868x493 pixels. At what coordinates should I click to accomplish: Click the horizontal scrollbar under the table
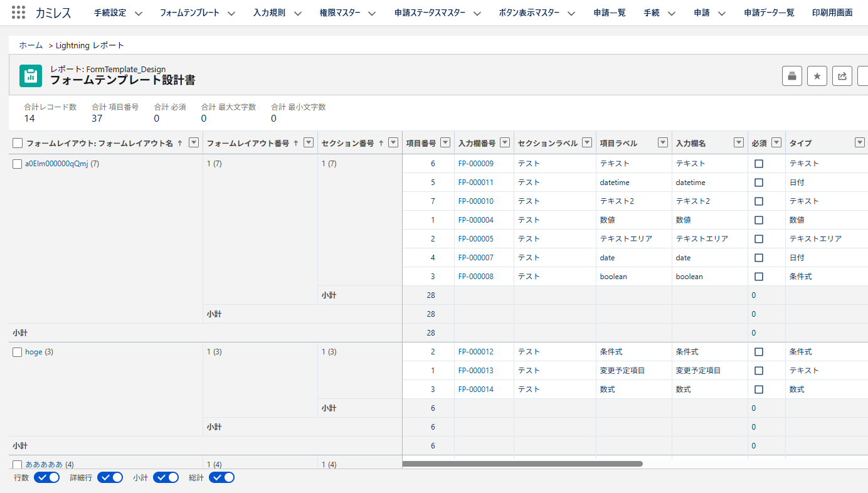[x=522, y=464]
